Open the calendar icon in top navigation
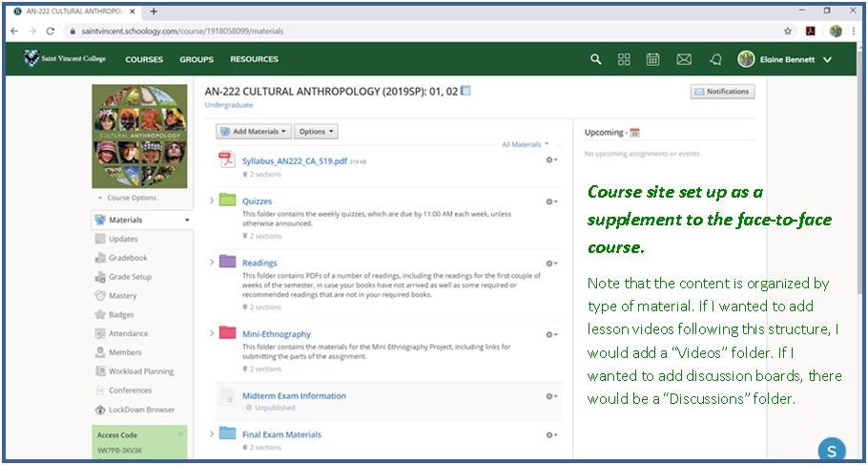Viewport: 868px width, 465px height. tap(653, 59)
